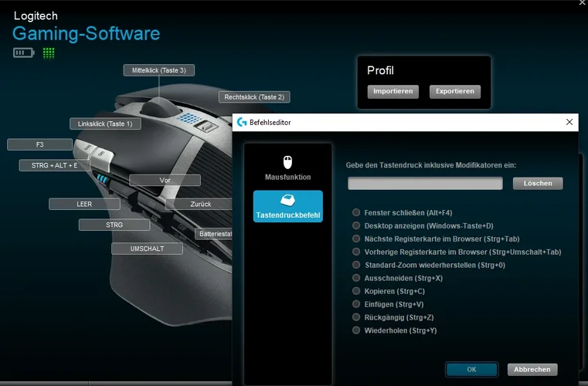Select Rückgängig (Strg+Z) option
The height and width of the screenshot is (386, 588).
tap(393, 317)
